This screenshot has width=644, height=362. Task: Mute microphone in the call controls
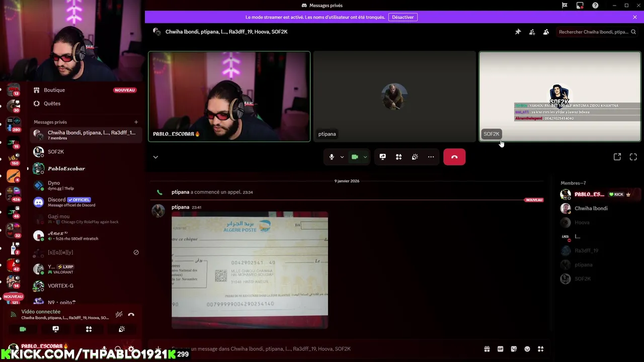coord(332,157)
